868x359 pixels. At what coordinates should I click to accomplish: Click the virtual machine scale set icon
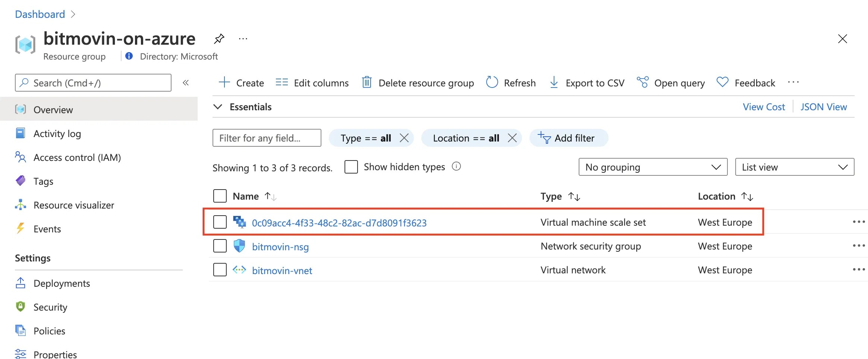(239, 222)
